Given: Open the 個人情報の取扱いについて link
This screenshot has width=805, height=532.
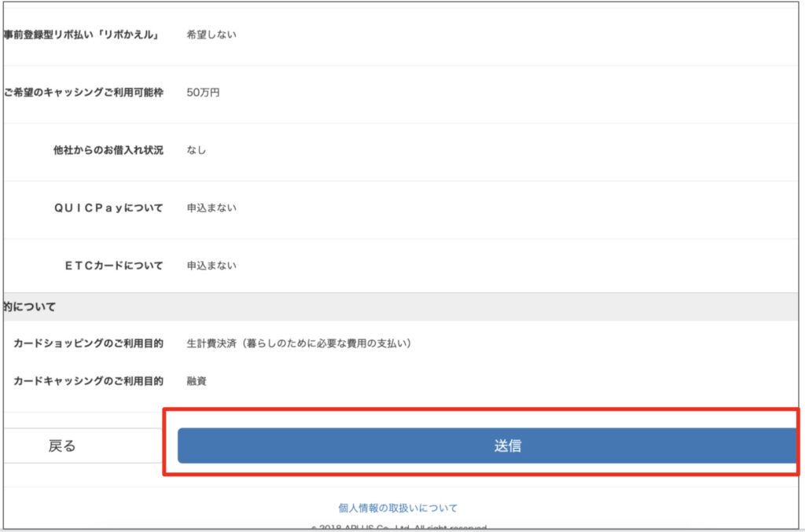Looking at the screenshot, I should (x=398, y=508).
